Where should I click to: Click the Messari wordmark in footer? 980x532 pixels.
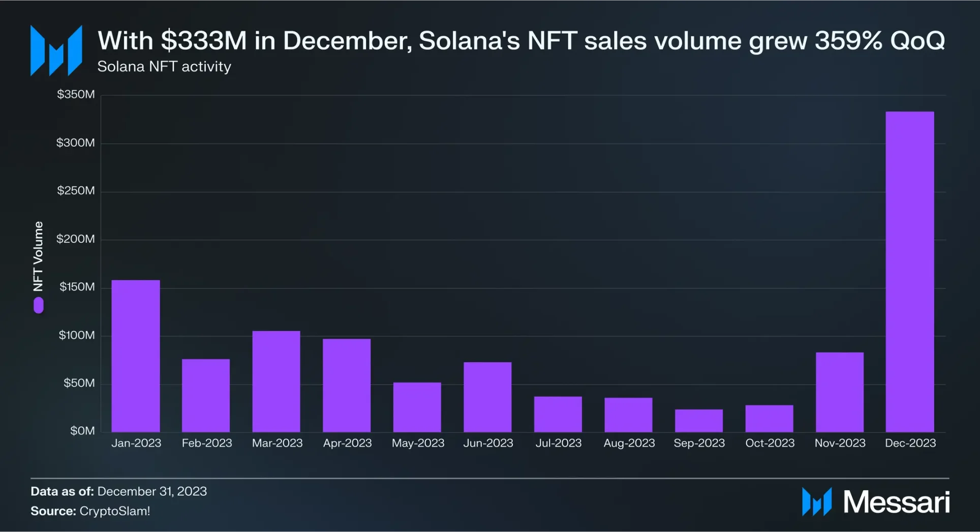tap(896, 502)
